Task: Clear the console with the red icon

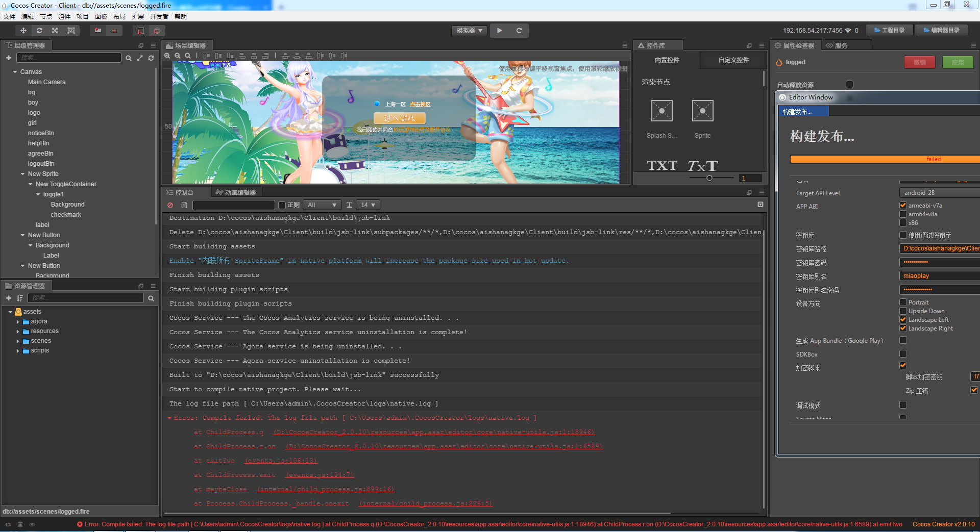Action: pyautogui.click(x=170, y=205)
